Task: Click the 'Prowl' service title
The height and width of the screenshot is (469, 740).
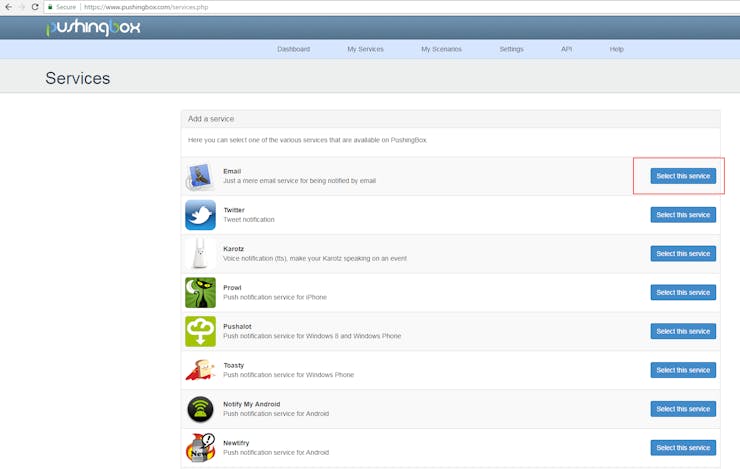Action: click(232, 287)
